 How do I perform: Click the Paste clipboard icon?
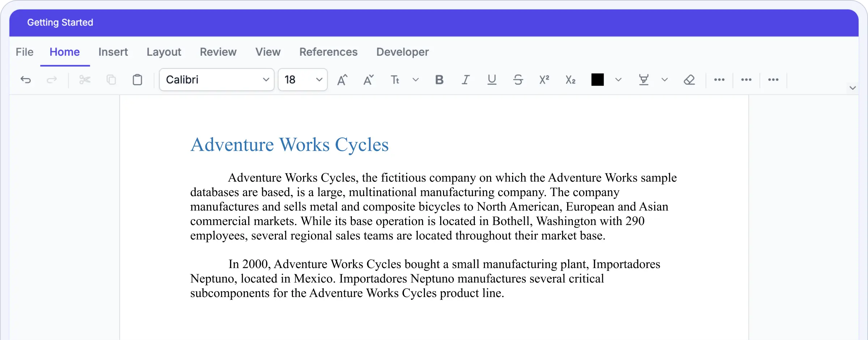(137, 80)
